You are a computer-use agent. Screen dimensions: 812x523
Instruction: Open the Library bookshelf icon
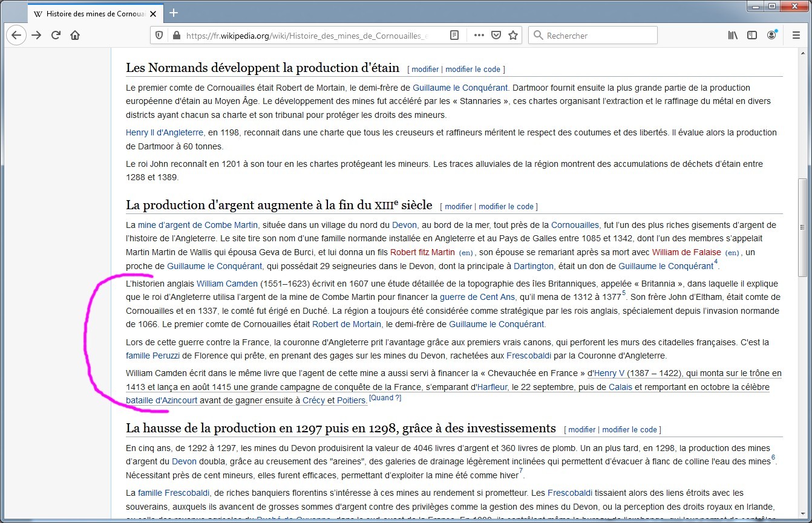click(x=733, y=36)
